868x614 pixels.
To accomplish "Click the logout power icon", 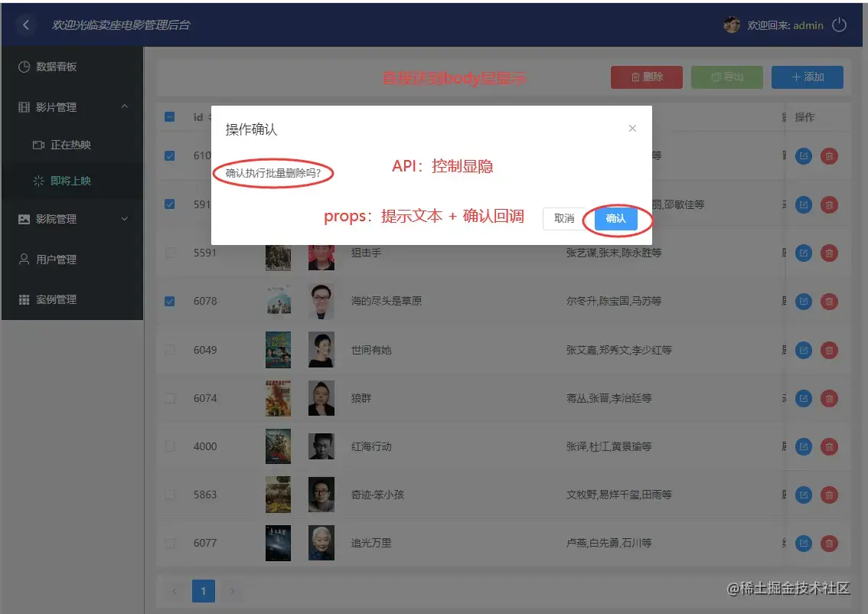I will 839,25.
